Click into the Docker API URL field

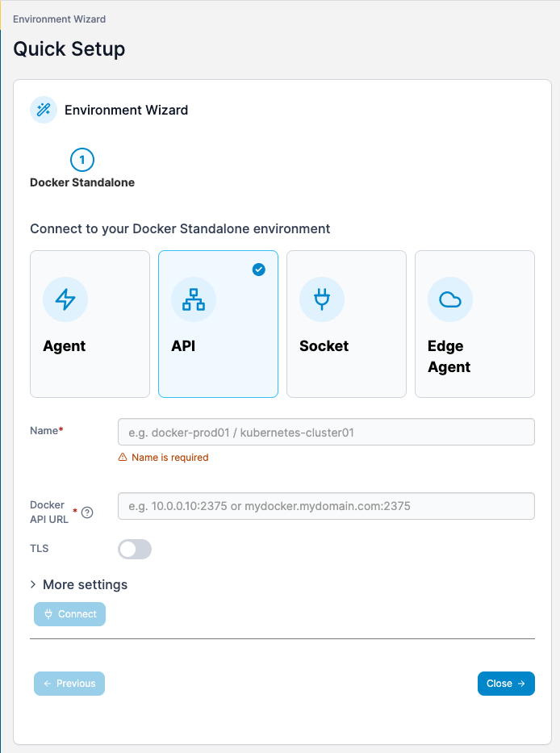tap(326, 506)
